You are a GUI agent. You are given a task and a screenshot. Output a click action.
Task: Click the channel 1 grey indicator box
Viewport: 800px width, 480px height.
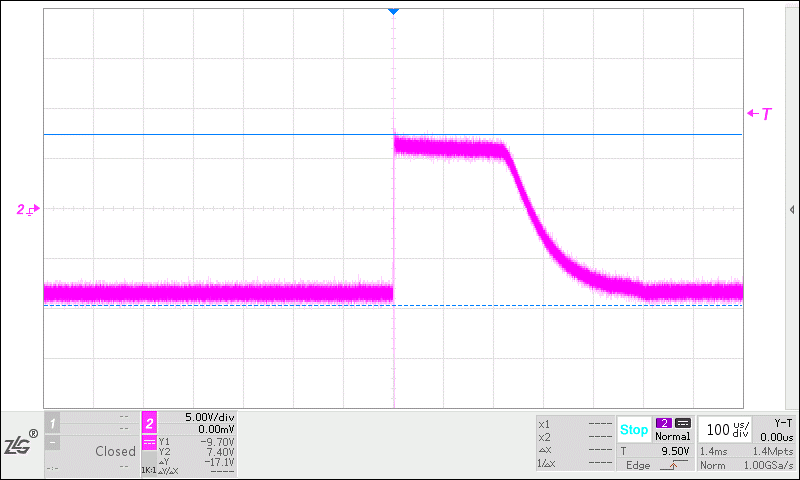(x=52, y=423)
